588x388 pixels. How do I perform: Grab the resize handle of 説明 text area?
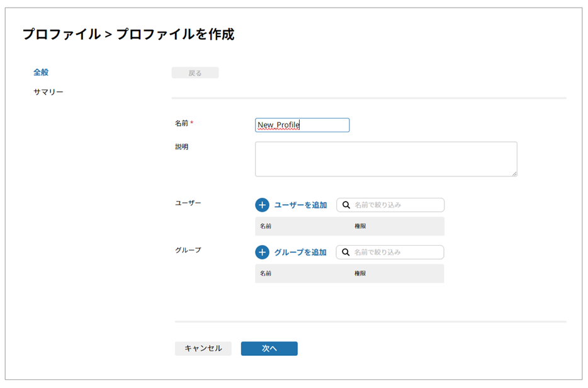click(x=514, y=173)
